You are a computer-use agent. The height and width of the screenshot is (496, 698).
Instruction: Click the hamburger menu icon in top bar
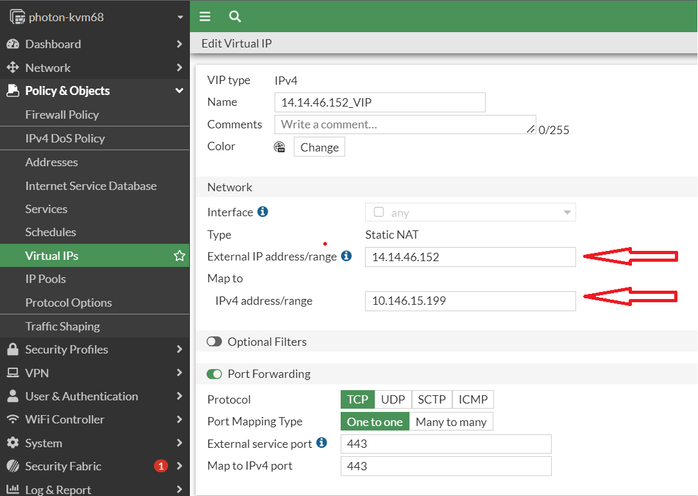coord(205,16)
